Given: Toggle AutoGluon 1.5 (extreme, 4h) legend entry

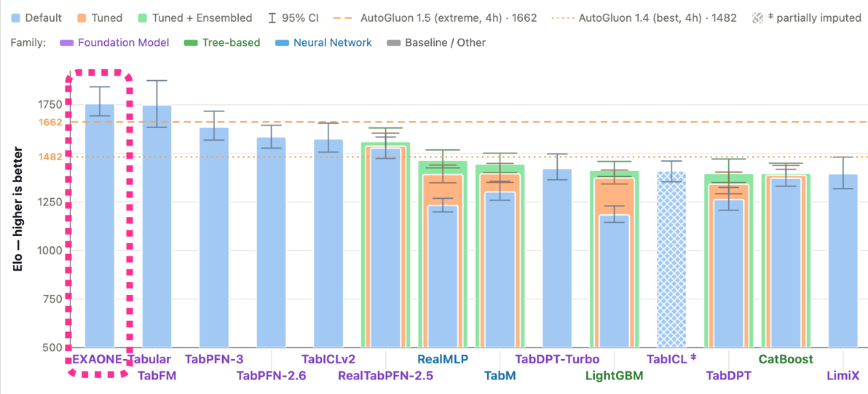Looking at the screenshot, I should (435, 17).
